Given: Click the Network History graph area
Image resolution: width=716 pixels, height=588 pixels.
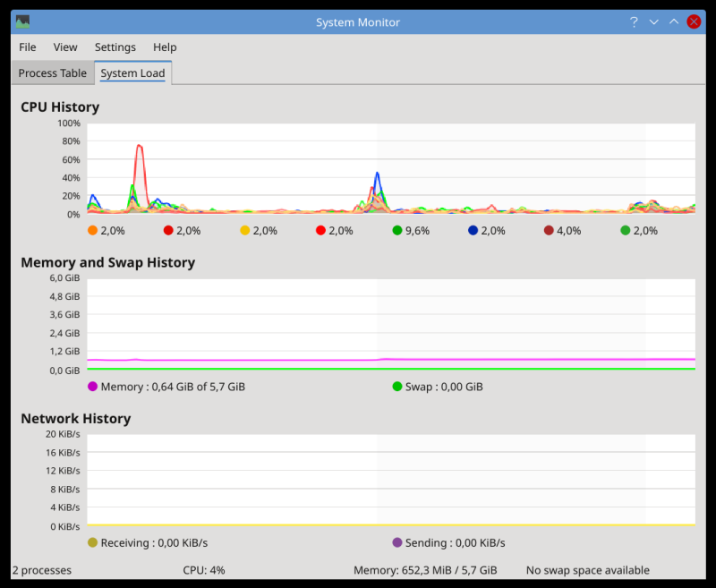Looking at the screenshot, I should [x=390, y=480].
